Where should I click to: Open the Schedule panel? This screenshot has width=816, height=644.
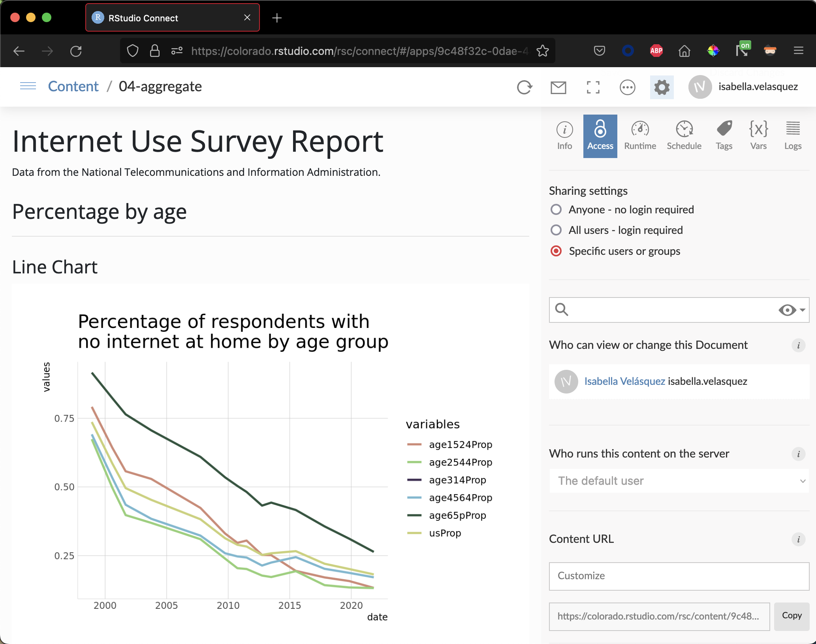[x=684, y=134]
